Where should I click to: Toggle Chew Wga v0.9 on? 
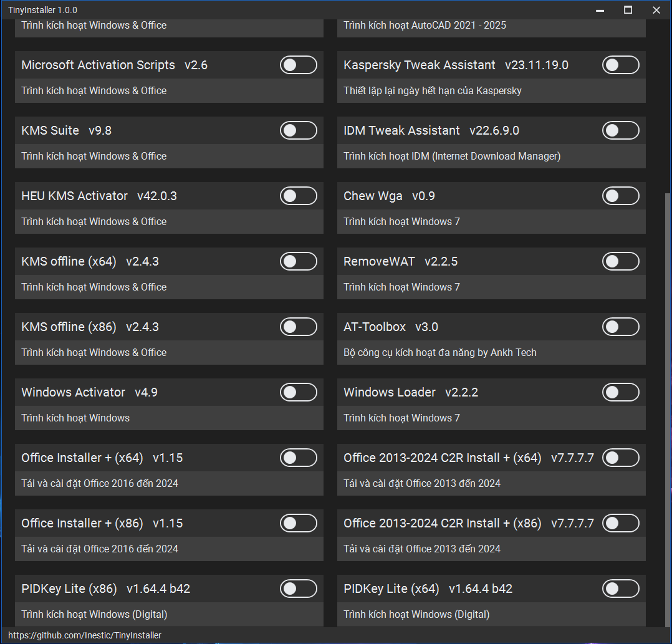621,196
